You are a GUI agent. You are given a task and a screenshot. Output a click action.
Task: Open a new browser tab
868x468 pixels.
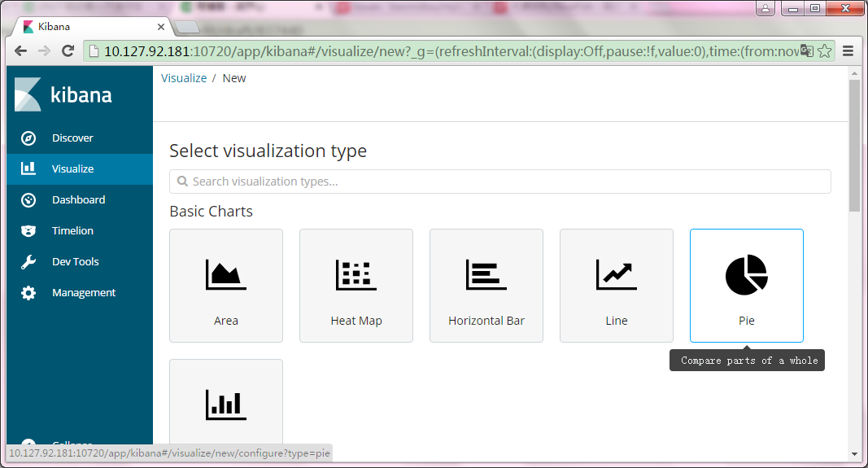tap(187, 27)
